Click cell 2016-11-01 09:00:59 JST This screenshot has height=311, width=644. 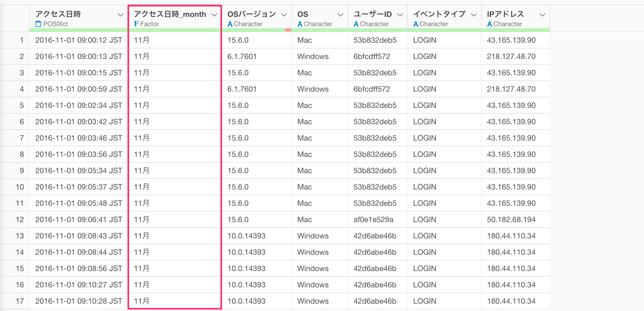pos(79,89)
